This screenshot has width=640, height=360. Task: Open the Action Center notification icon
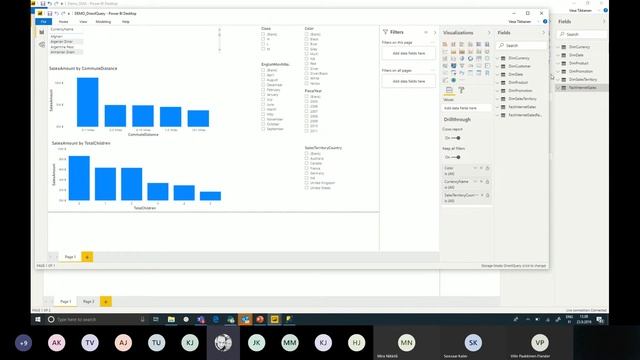click(600, 320)
